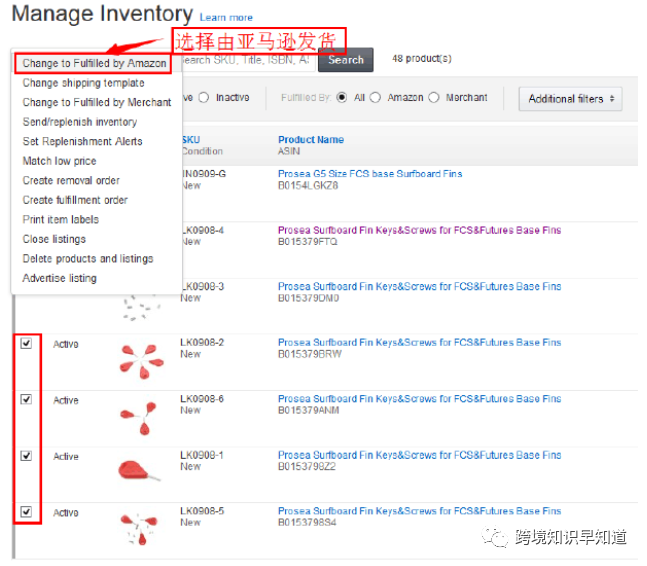Select Match low price action
Screen dimensions: 647x566
[59, 161]
